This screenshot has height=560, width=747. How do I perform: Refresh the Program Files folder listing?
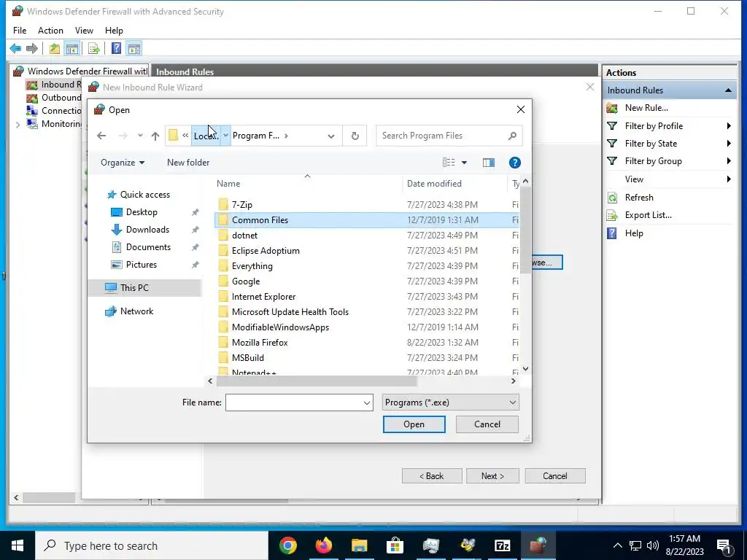pos(355,136)
